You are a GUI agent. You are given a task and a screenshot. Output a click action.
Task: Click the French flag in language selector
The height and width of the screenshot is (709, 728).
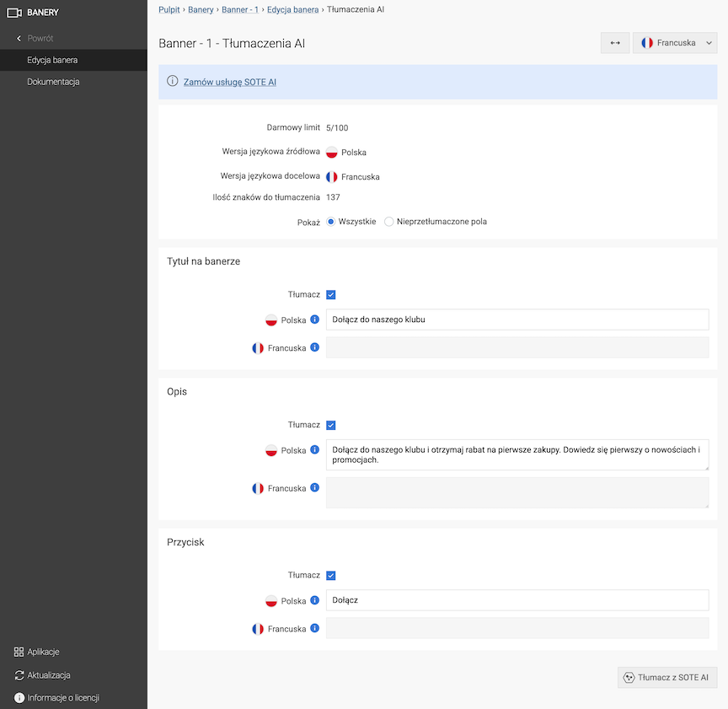click(x=647, y=43)
